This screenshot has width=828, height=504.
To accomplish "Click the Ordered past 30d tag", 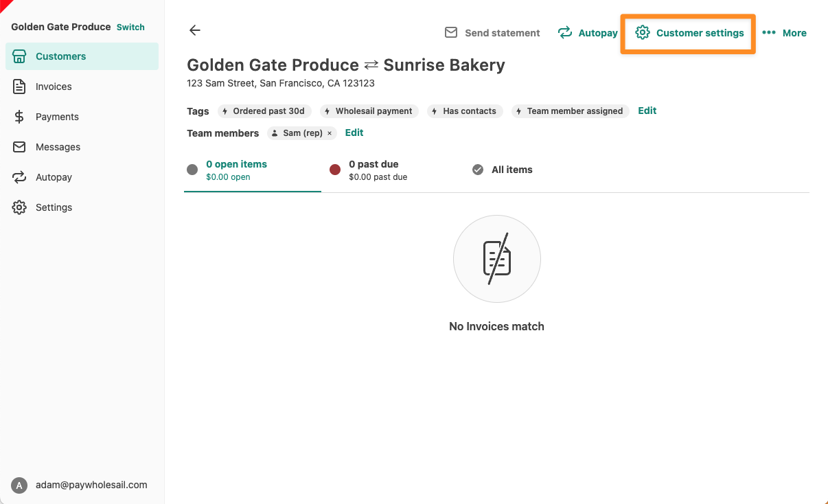I will 265,111.
